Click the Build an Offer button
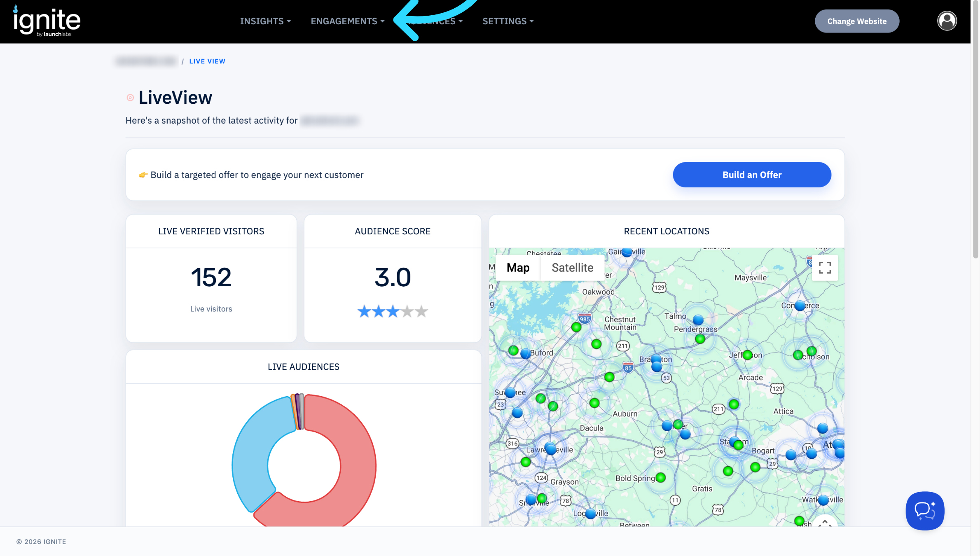 752,175
